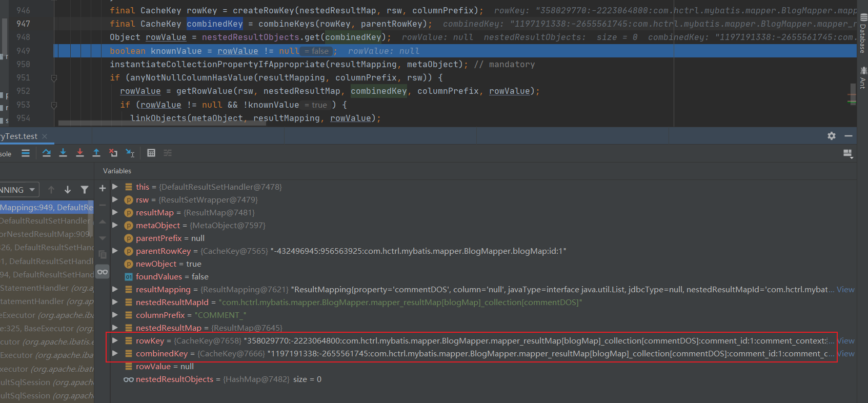Expand the parentRowKey variable node
The width and height of the screenshot is (868, 403).
click(x=115, y=251)
